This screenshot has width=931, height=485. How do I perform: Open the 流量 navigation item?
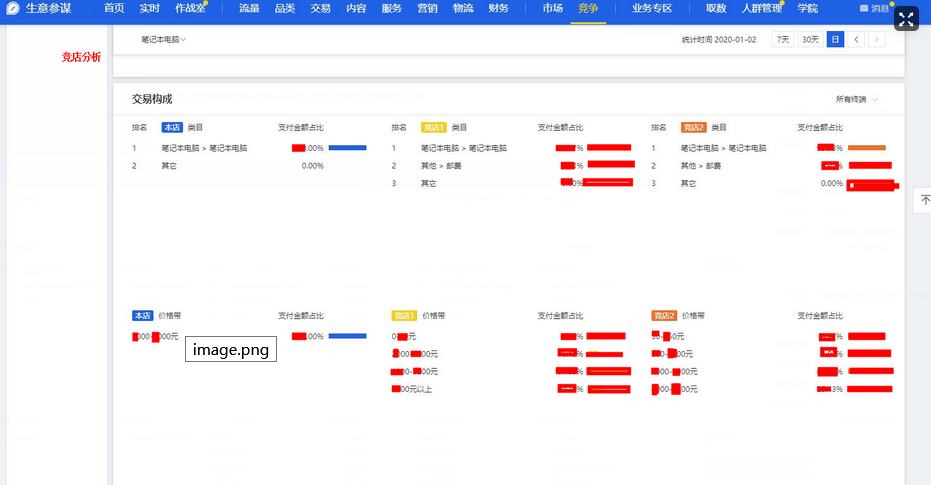249,8
